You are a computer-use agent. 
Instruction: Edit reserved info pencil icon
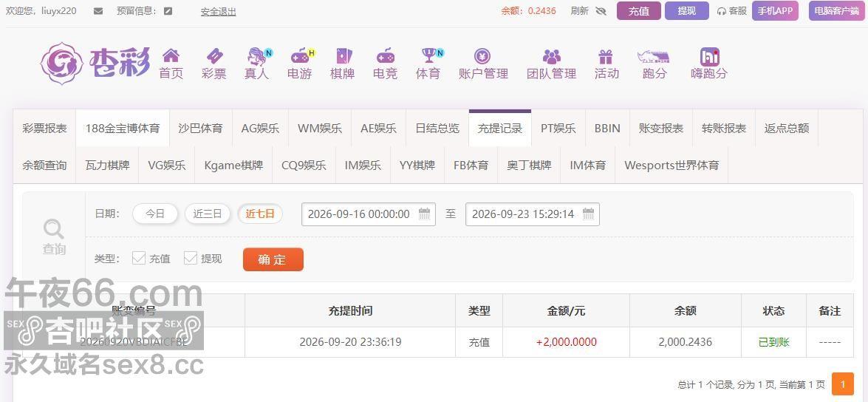click(x=168, y=11)
